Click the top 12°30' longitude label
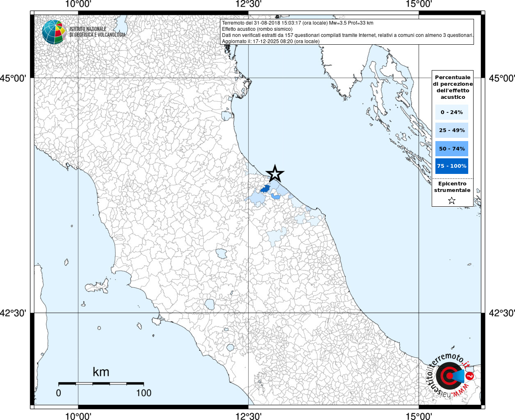 pos(248,5)
